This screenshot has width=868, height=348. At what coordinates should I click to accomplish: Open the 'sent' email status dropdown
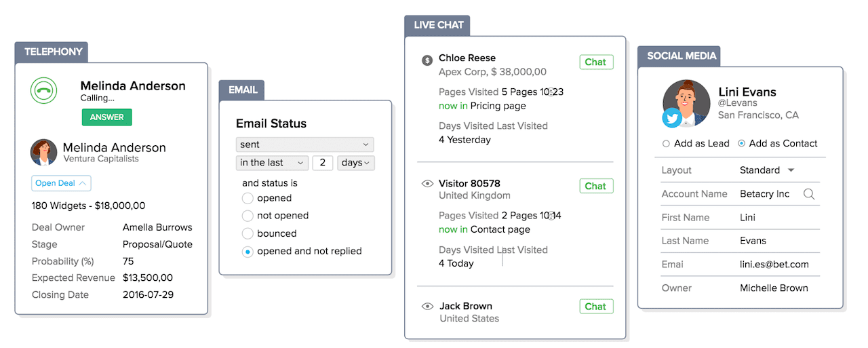[x=304, y=144]
